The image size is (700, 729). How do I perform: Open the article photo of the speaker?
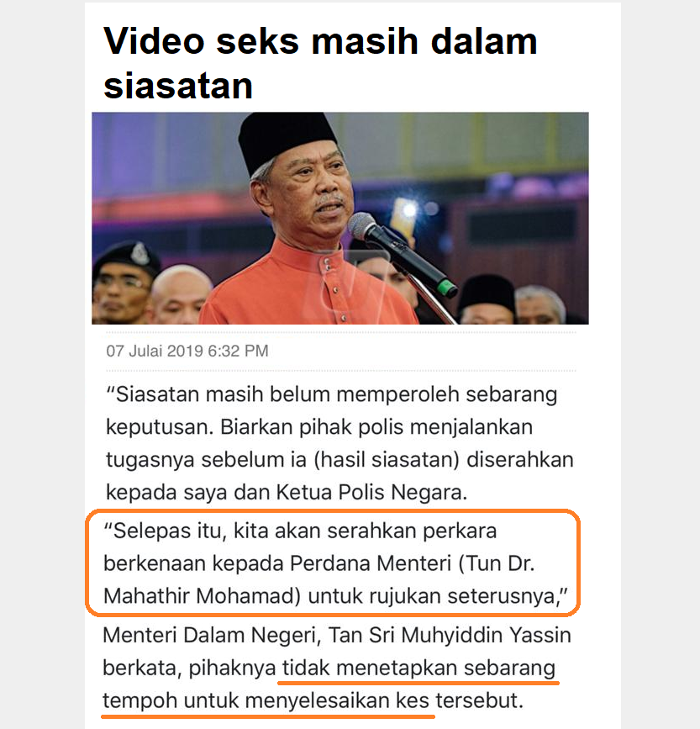tap(340, 218)
